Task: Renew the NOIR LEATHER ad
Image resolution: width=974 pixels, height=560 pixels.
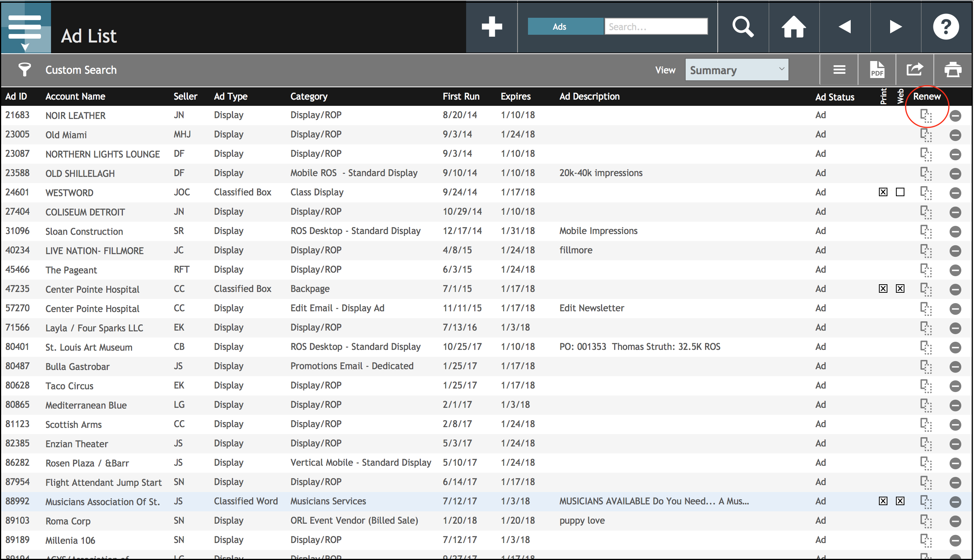Action: pyautogui.click(x=926, y=115)
